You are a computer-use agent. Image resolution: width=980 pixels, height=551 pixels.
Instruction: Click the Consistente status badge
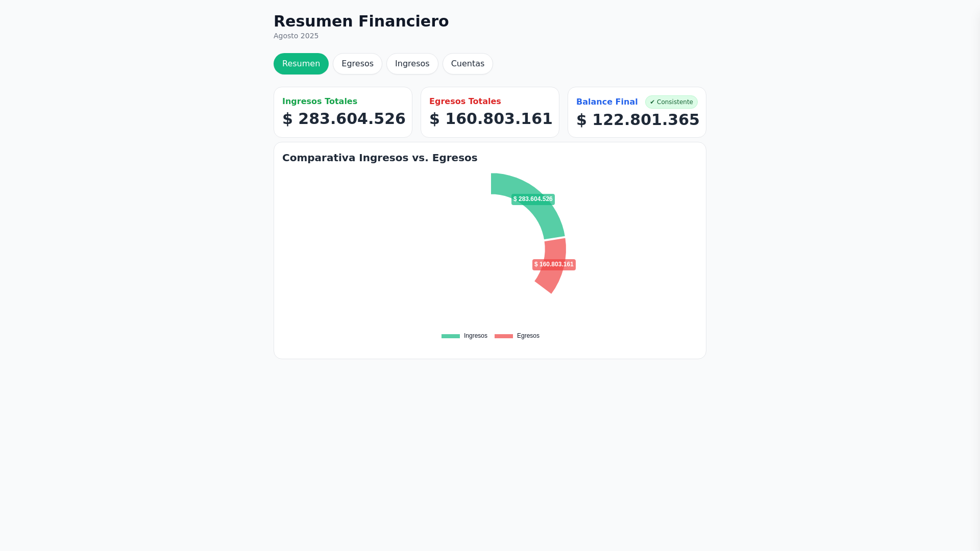click(x=671, y=102)
